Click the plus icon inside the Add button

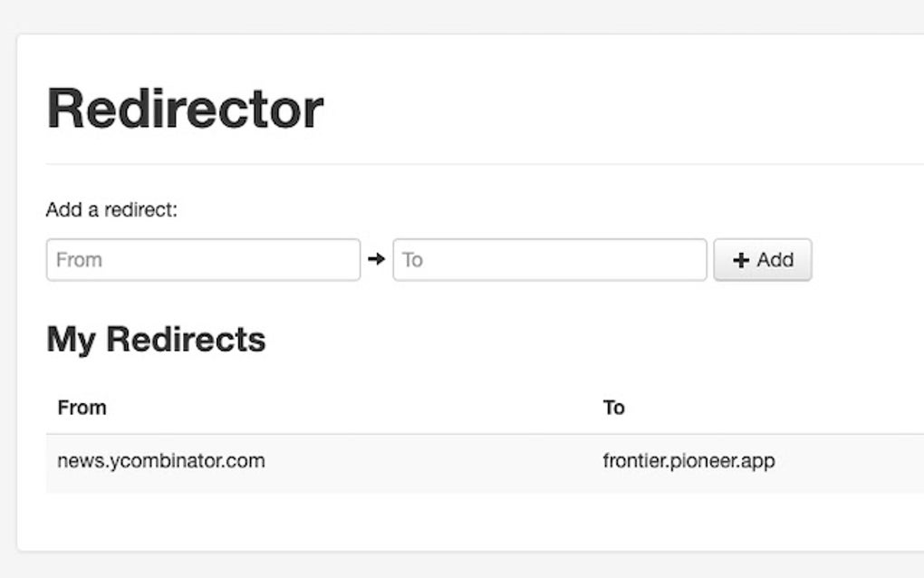[x=743, y=260]
